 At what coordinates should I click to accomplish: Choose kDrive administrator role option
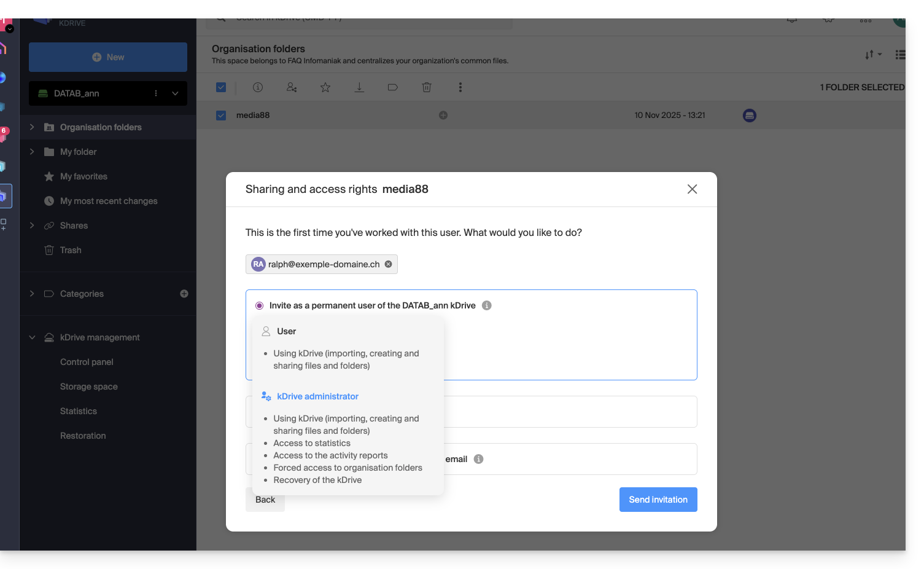pyautogui.click(x=317, y=396)
